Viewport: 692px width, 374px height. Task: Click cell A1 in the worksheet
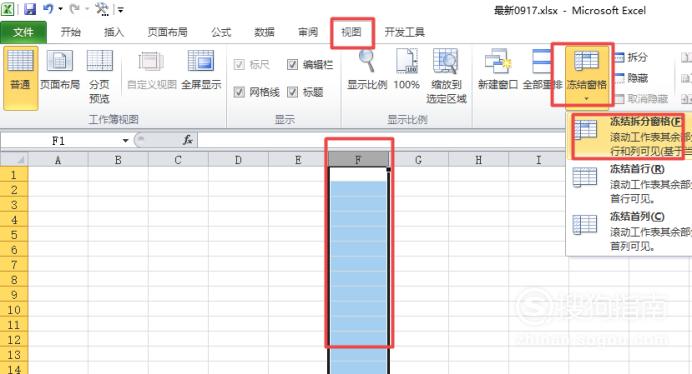(58, 174)
